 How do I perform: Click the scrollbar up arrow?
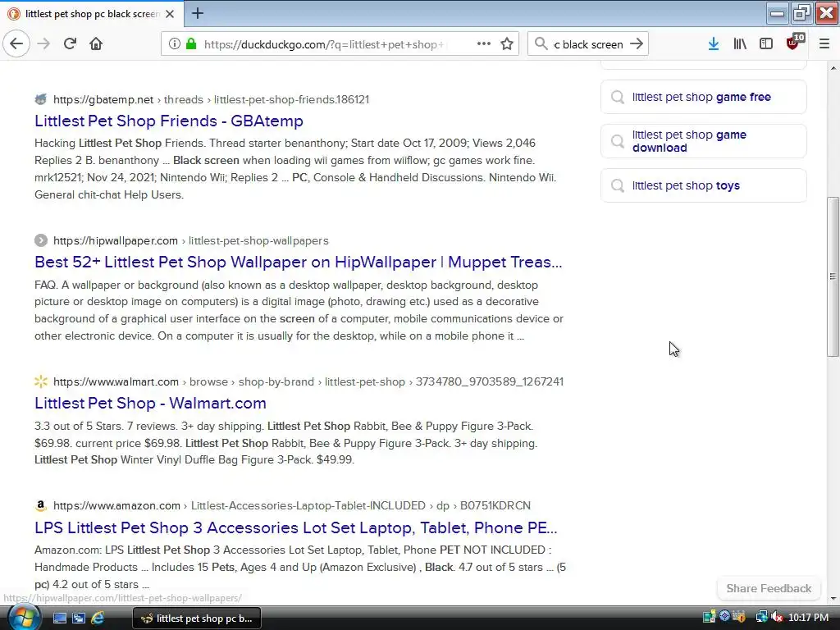[x=833, y=68]
